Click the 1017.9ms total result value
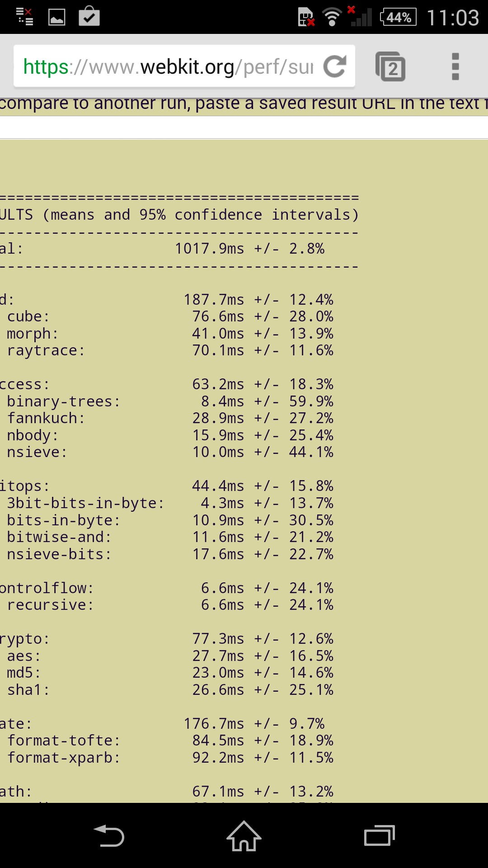The image size is (488, 868). click(x=209, y=249)
